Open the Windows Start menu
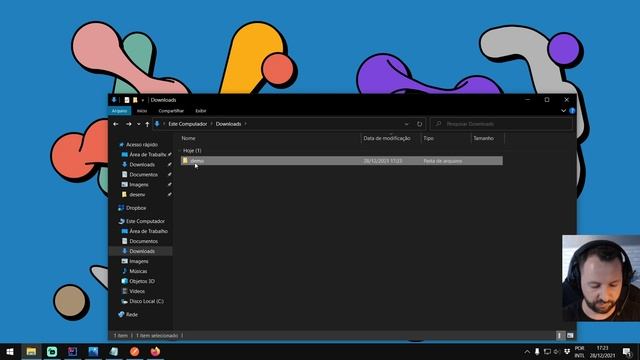 [10, 351]
